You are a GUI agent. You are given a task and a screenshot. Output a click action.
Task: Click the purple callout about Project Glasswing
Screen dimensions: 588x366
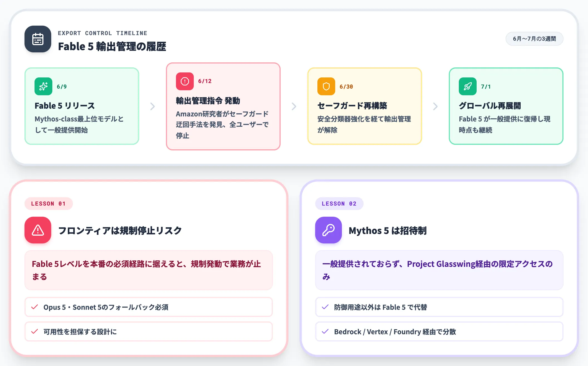tap(439, 270)
